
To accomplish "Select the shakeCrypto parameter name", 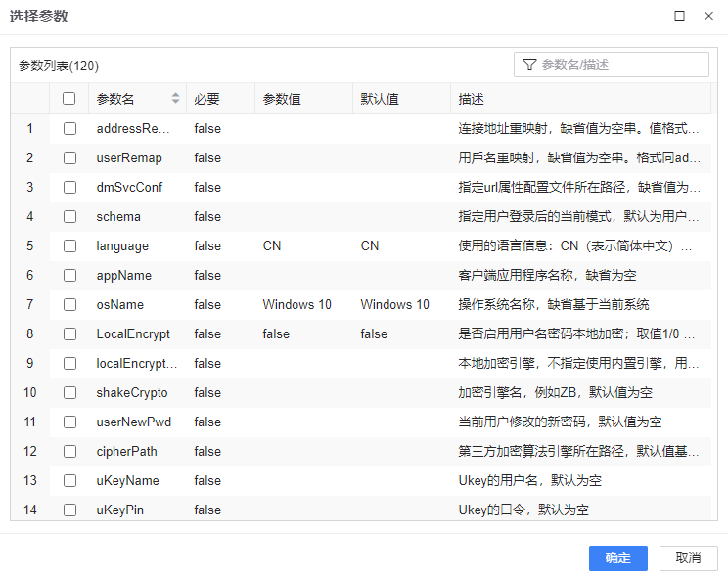I will (x=132, y=393).
